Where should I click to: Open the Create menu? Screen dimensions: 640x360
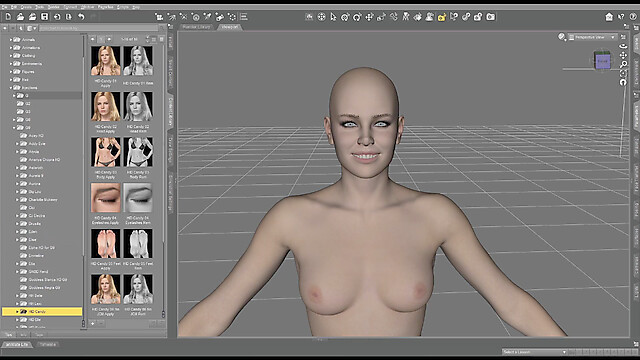point(26,7)
